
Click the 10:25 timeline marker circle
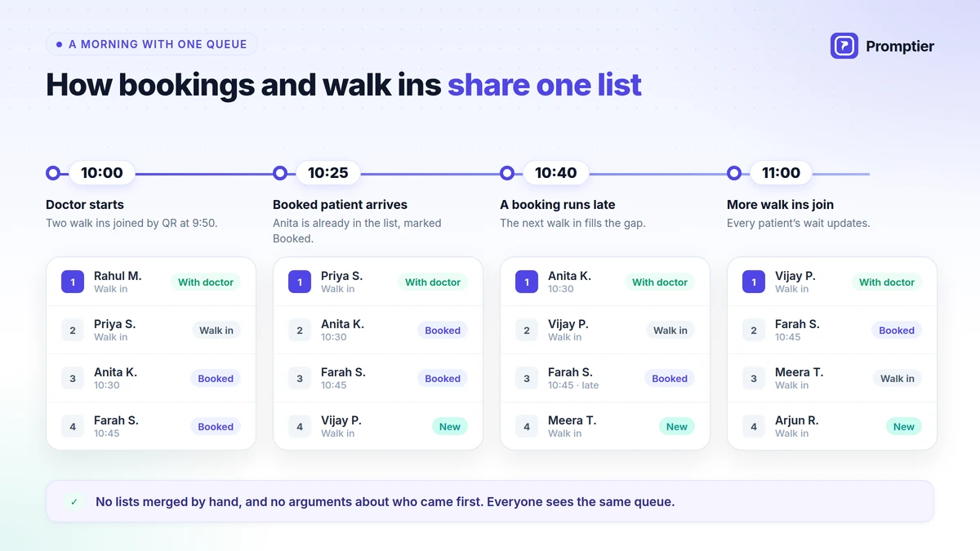(x=280, y=173)
